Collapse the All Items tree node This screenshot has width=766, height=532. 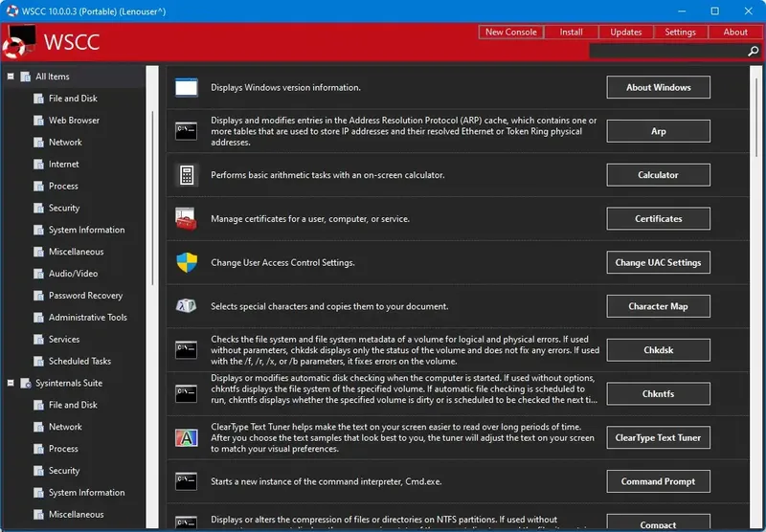(11, 77)
